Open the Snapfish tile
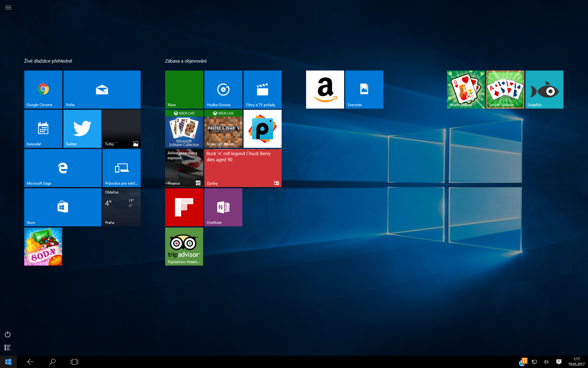 pyautogui.click(x=544, y=90)
